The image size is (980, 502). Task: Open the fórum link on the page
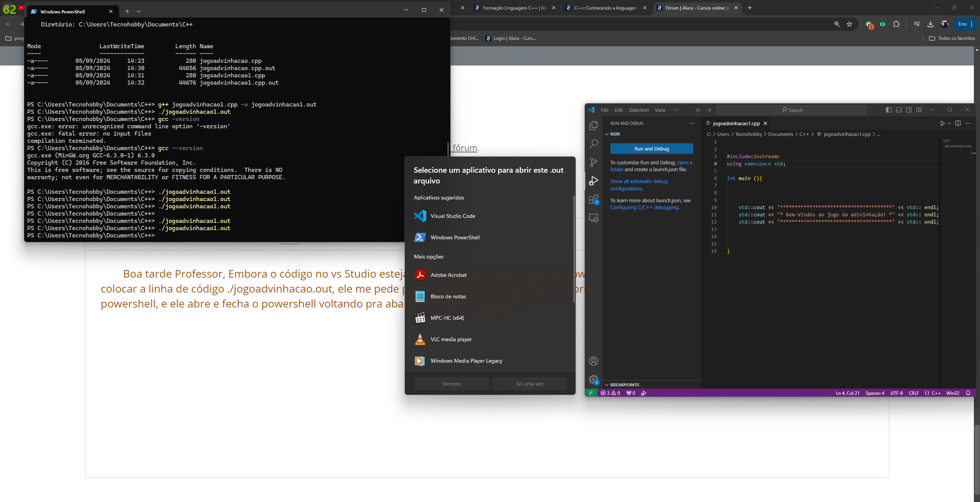tap(465, 148)
